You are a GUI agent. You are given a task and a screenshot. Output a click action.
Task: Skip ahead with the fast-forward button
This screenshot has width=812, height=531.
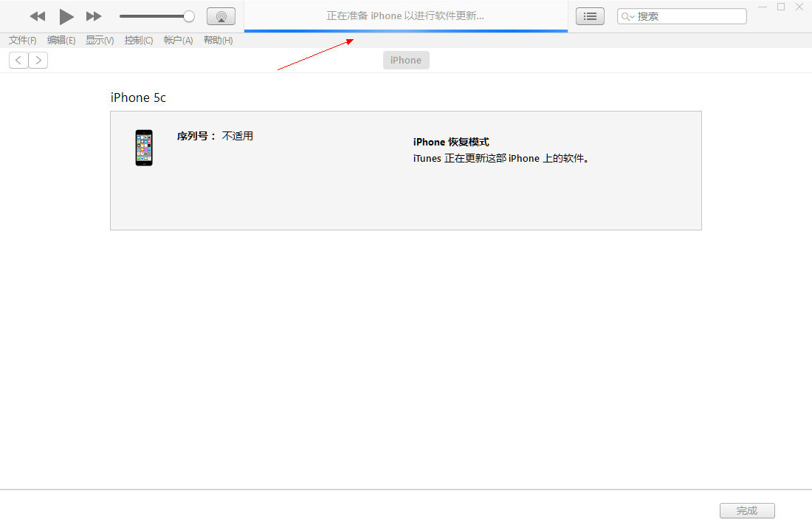[x=94, y=16]
